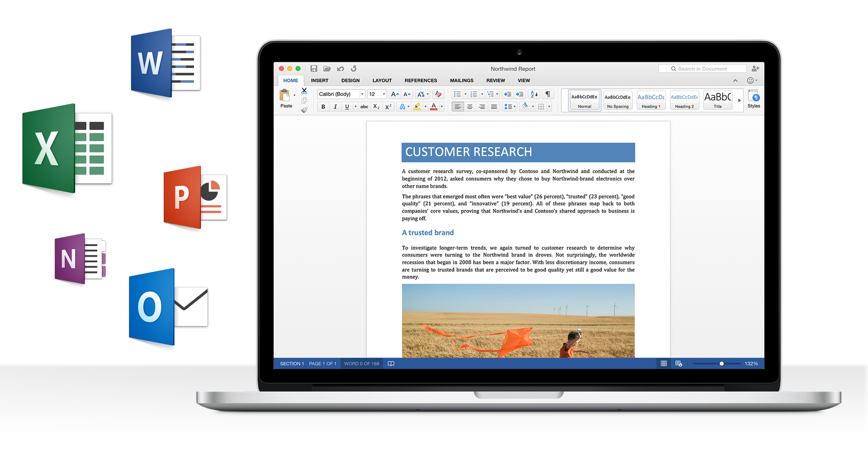Click the Save icon in title bar
Screen dimensions: 868x454
tap(313, 69)
